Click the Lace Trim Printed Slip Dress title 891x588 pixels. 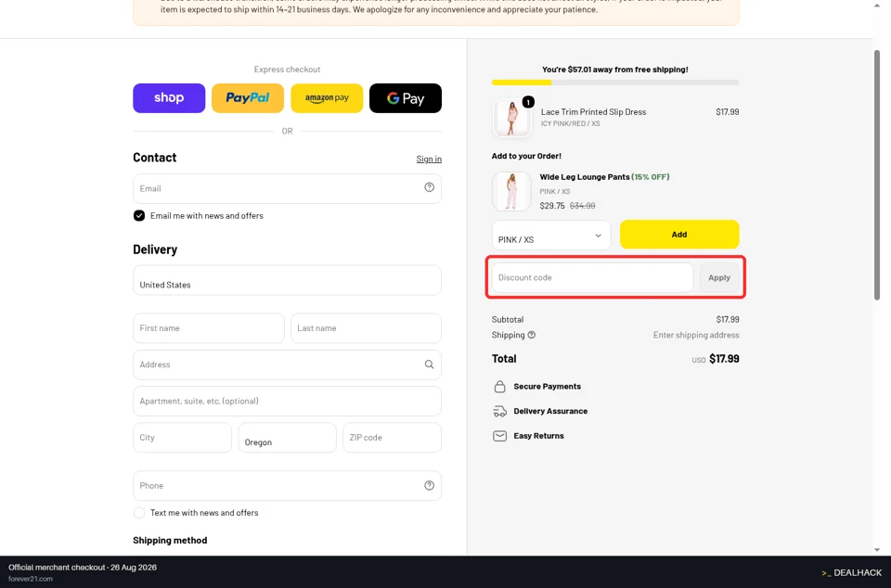click(593, 112)
